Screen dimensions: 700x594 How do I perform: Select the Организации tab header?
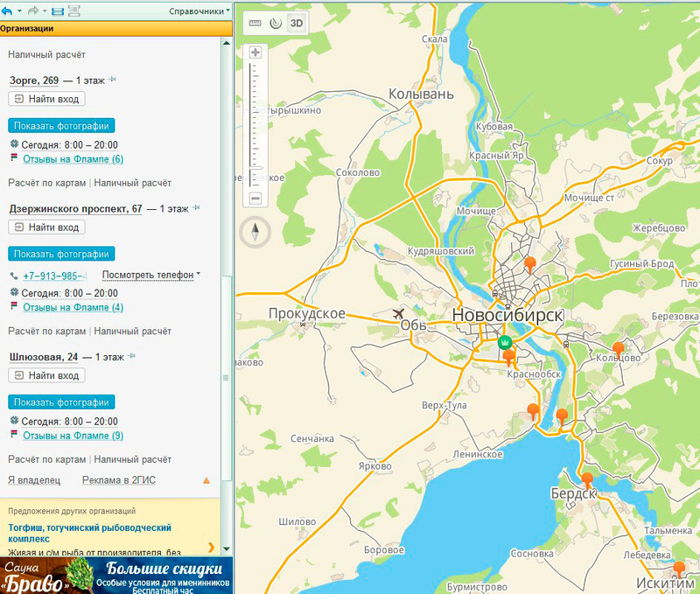tap(27, 28)
